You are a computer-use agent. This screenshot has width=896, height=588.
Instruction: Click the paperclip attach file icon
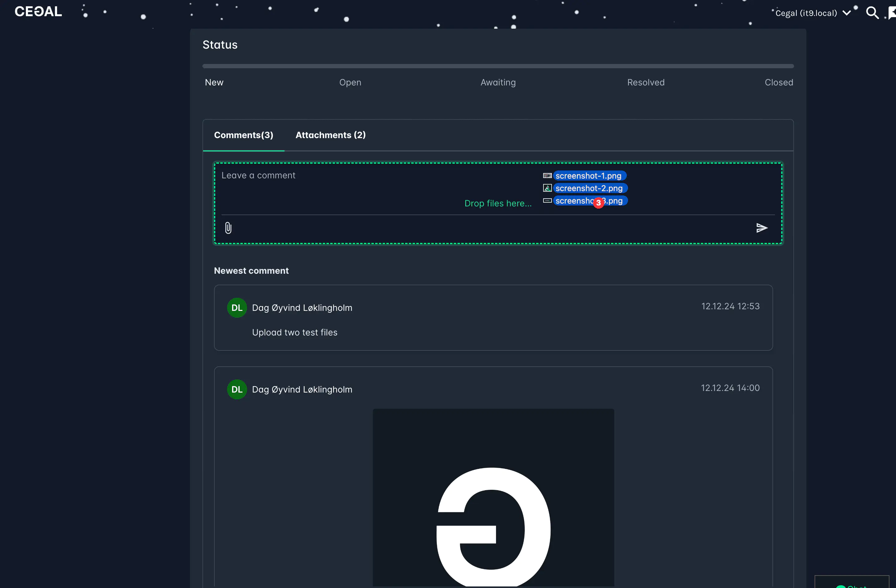[x=228, y=228]
